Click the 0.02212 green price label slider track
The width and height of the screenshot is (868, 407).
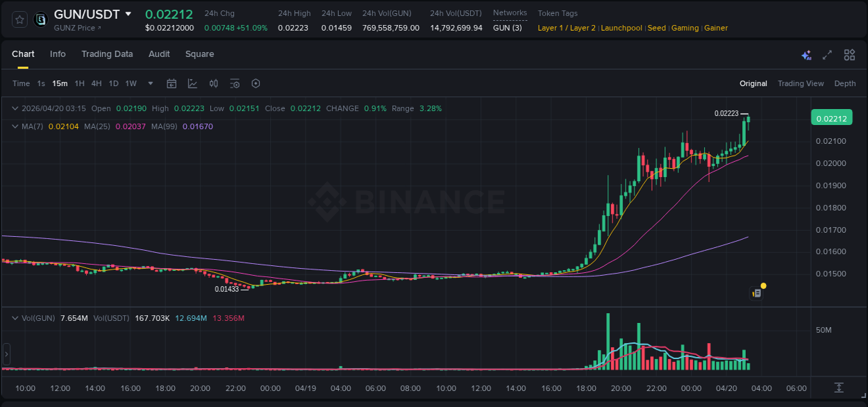pos(831,117)
